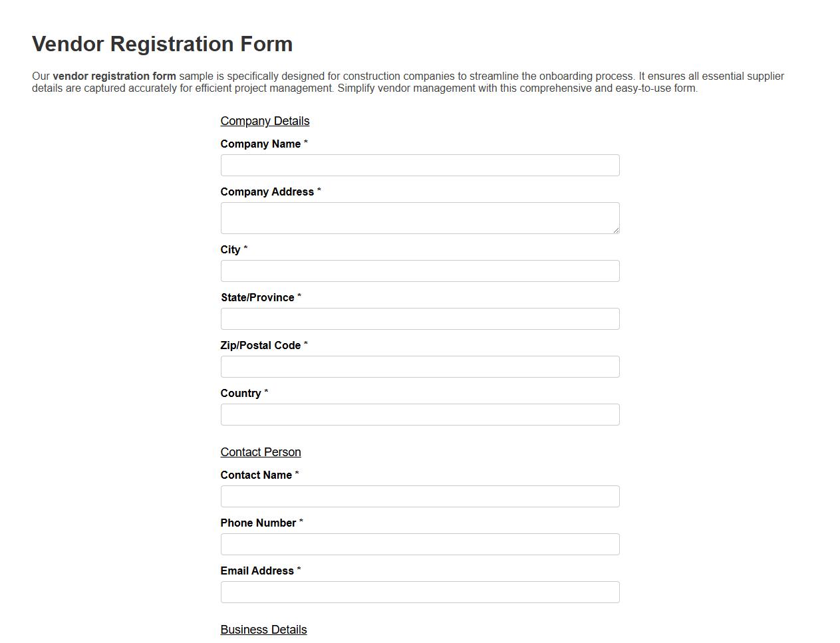Screen dimensions: 840x643
Task: Click the City input field
Action: click(420, 271)
